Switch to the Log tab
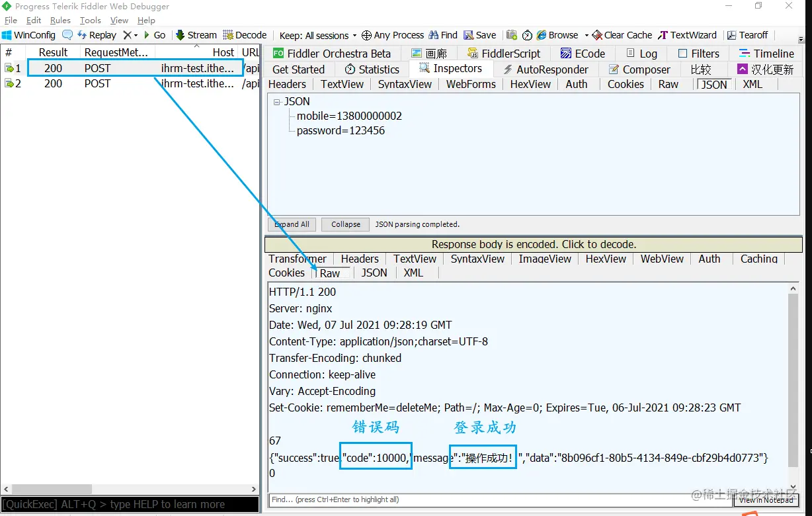 641,54
